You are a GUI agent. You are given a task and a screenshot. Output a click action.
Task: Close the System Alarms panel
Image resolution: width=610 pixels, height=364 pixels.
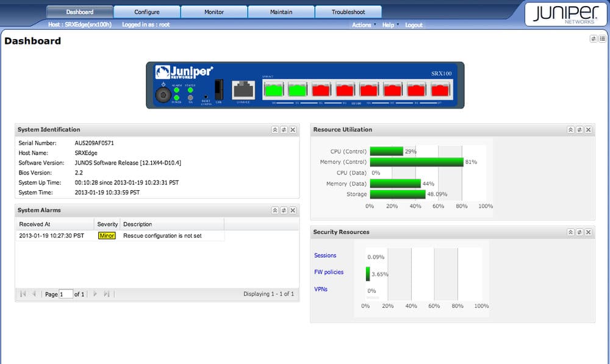(293, 210)
